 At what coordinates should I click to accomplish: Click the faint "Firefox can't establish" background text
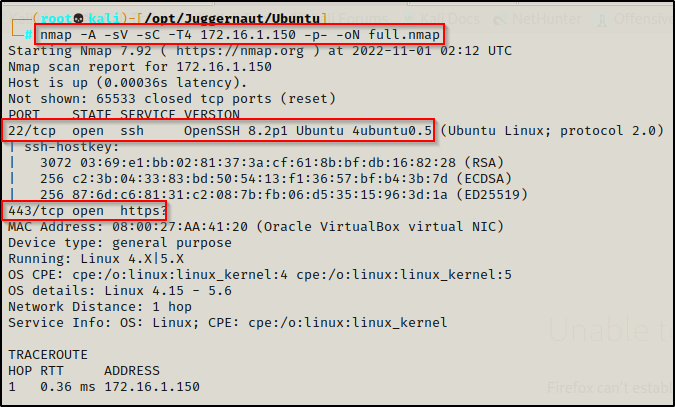click(609, 388)
